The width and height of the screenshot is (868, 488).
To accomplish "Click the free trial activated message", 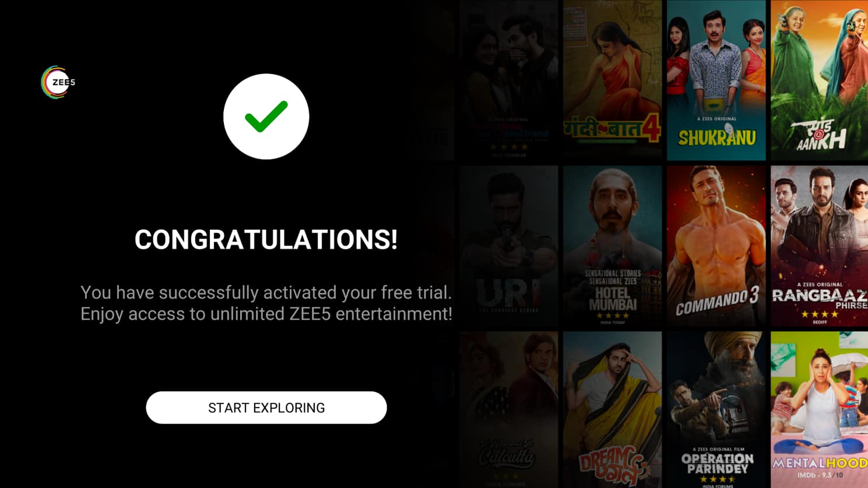I will pos(266,303).
